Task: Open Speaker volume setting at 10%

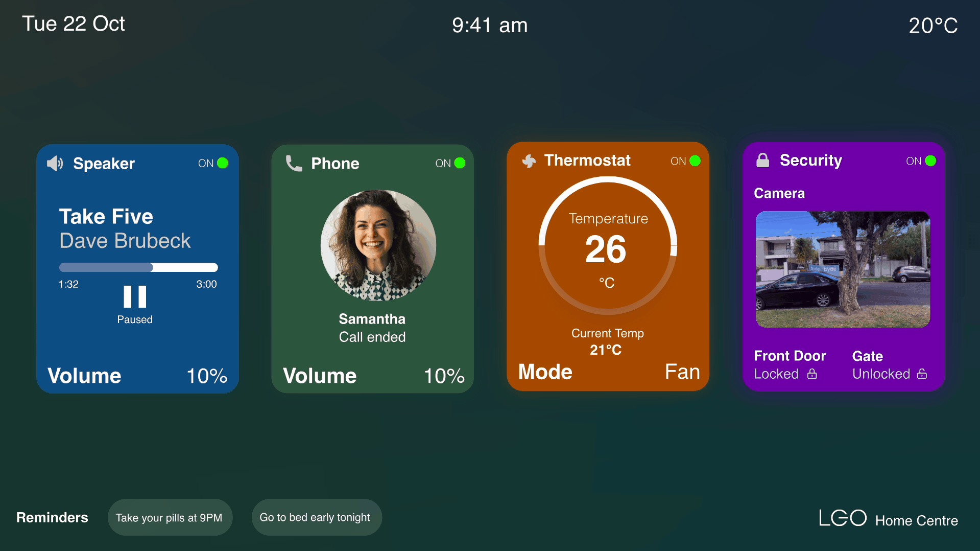Action: 137,376
